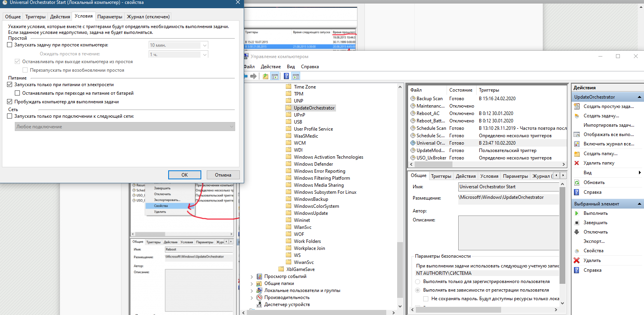This screenshot has width=644, height=315.
Task: Toggle the action pane toolbar icon
Action: click(296, 76)
